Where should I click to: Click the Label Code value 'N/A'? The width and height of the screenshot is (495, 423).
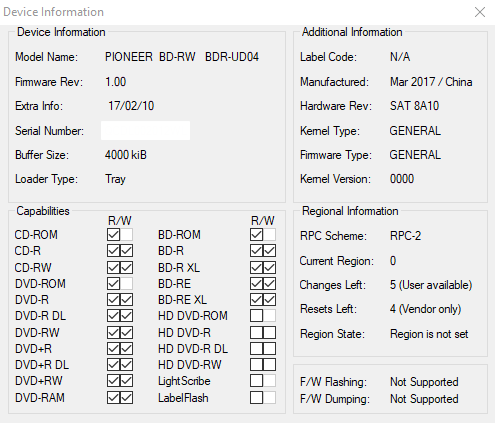(400, 57)
